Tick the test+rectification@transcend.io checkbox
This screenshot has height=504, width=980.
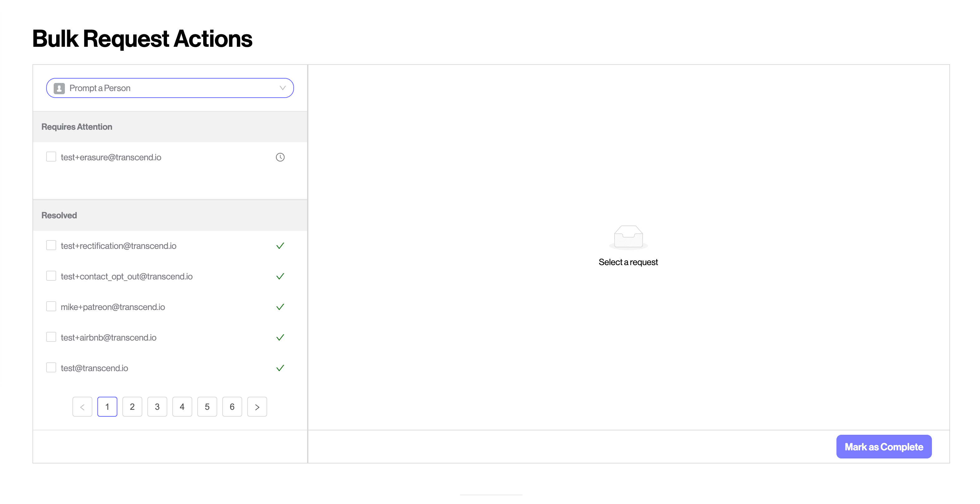pyautogui.click(x=51, y=245)
